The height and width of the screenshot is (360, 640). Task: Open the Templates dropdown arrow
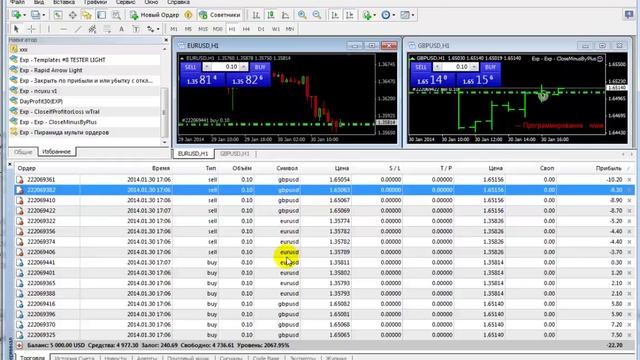pyautogui.click(x=413, y=16)
